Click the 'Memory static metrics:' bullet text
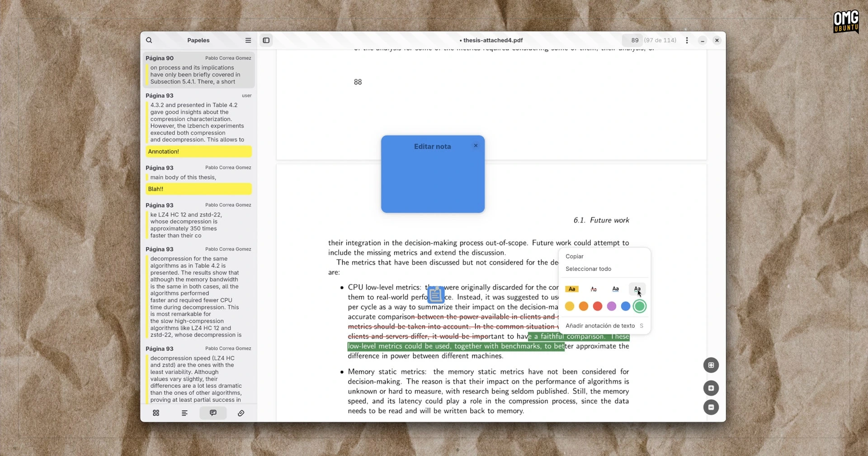The width and height of the screenshot is (868, 456). point(387,372)
